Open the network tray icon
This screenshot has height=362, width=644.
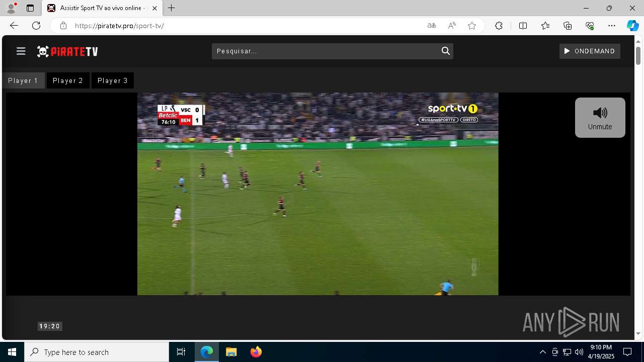click(x=567, y=352)
